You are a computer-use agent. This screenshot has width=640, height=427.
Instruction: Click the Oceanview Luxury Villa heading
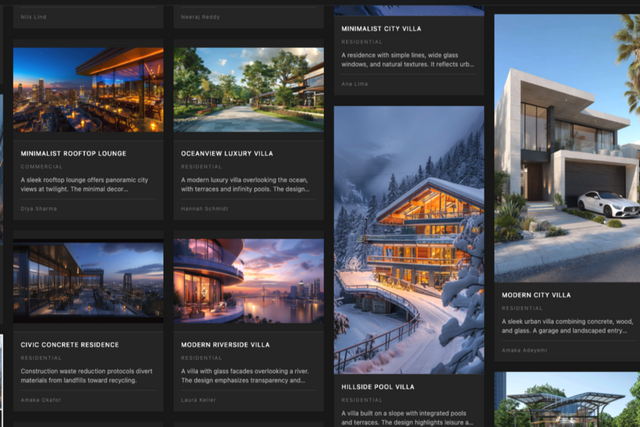pyautogui.click(x=226, y=154)
